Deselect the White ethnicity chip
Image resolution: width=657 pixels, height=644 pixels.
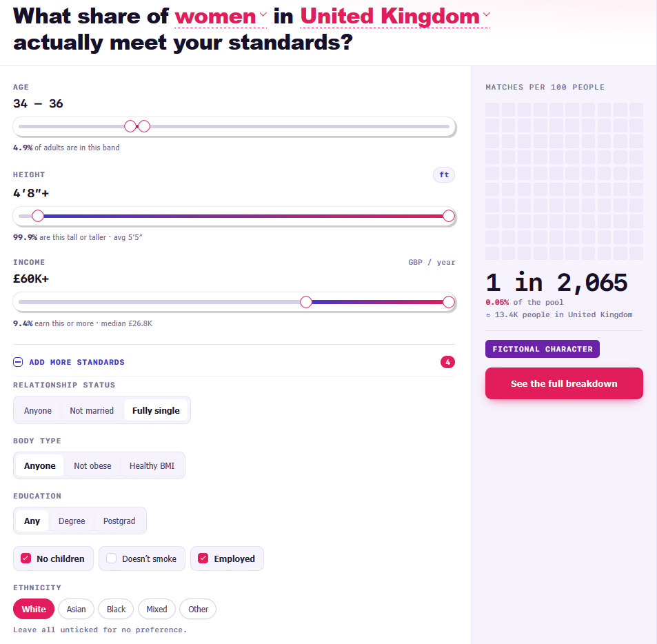[34, 609]
